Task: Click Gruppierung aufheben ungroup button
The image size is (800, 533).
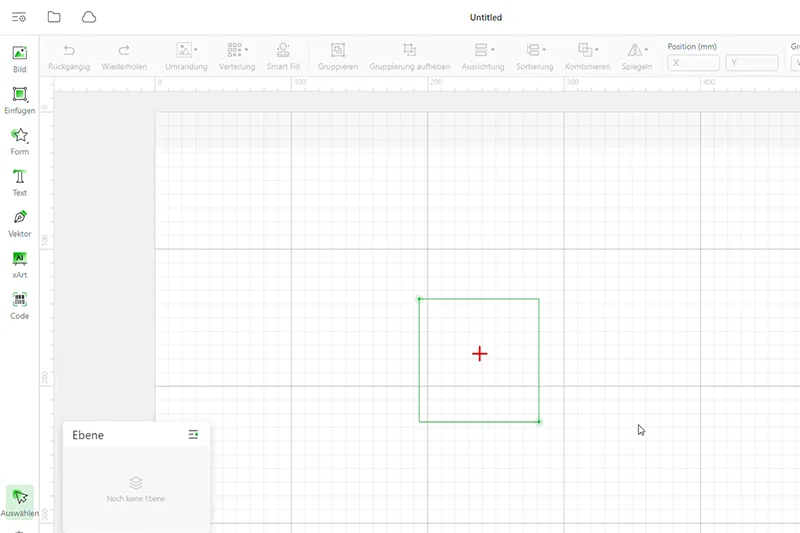Action: coord(410,57)
